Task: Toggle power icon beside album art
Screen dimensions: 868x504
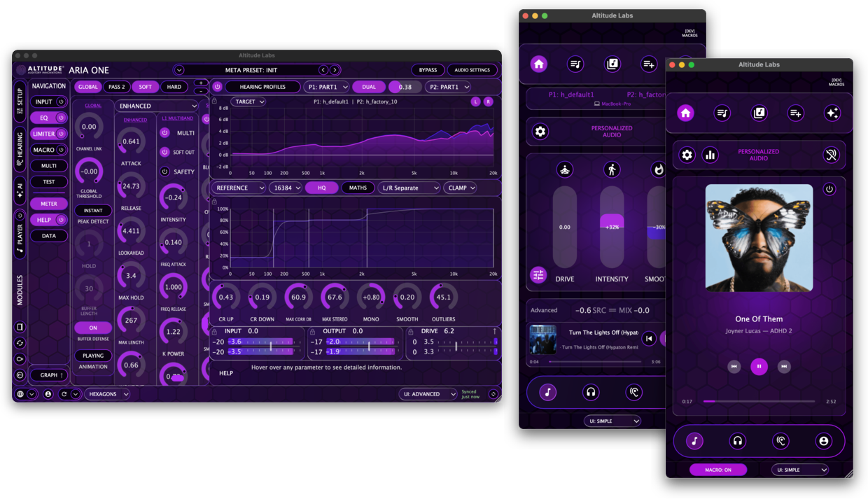Action: 829,189
